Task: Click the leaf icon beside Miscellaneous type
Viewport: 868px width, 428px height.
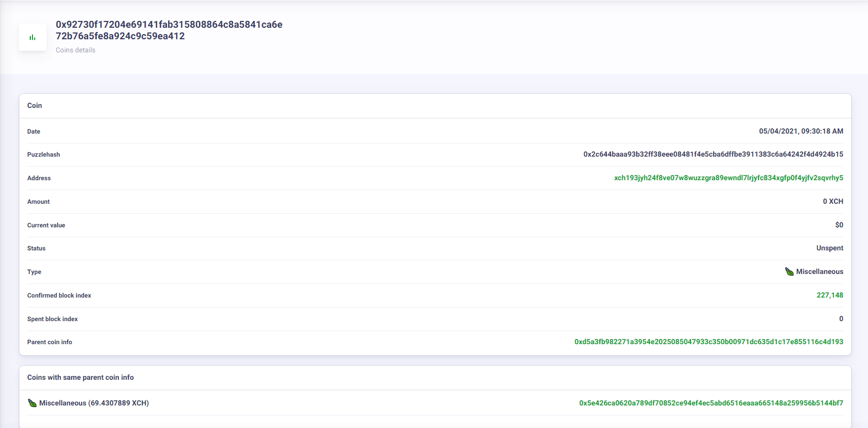Action: 789,271
